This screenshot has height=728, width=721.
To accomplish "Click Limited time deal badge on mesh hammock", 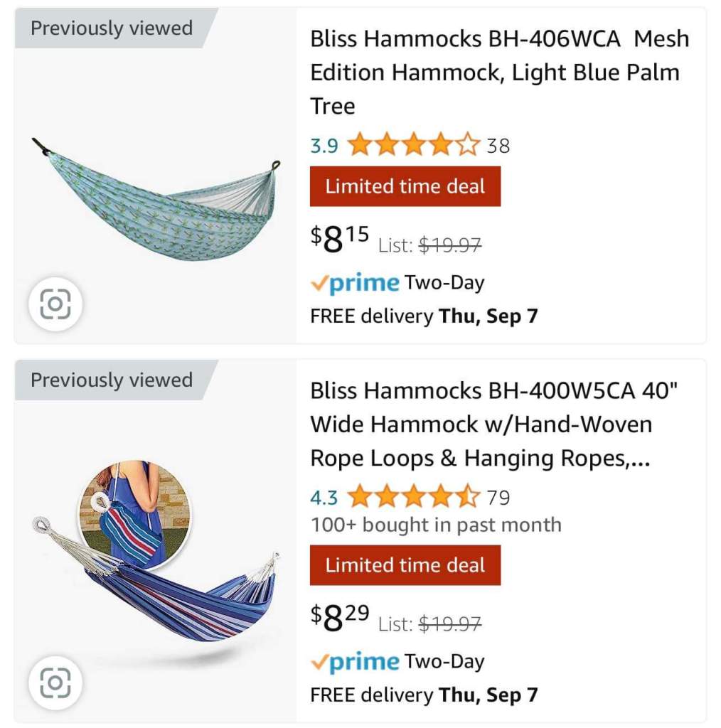I will point(405,186).
